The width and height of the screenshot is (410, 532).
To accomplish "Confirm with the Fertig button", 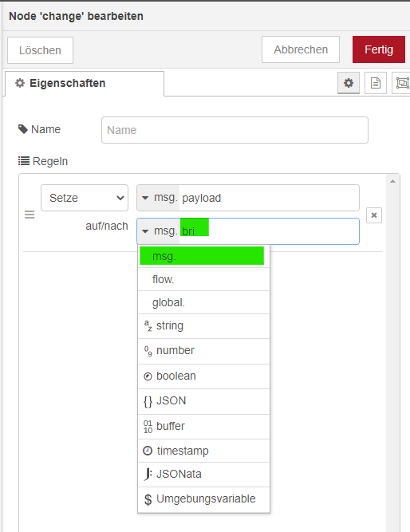I will coord(379,49).
